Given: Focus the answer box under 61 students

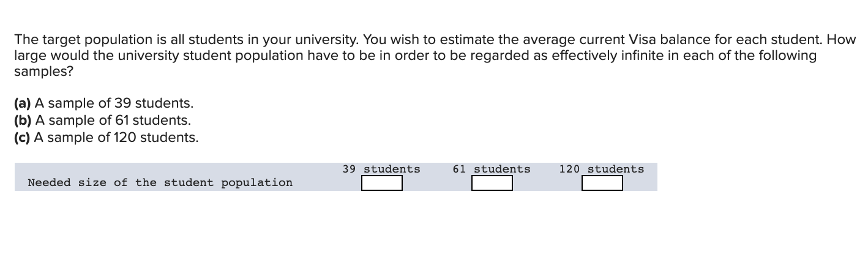Looking at the screenshot, I should [492, 183].
